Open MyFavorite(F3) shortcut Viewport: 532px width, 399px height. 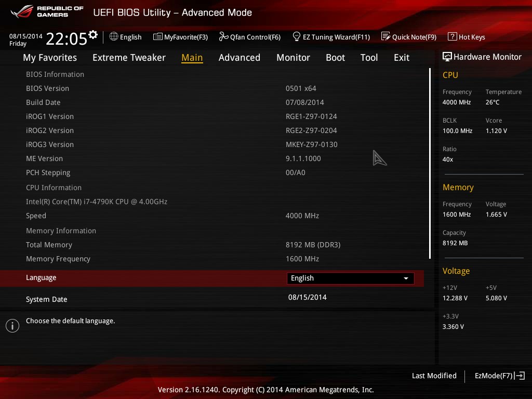point(180,37)
